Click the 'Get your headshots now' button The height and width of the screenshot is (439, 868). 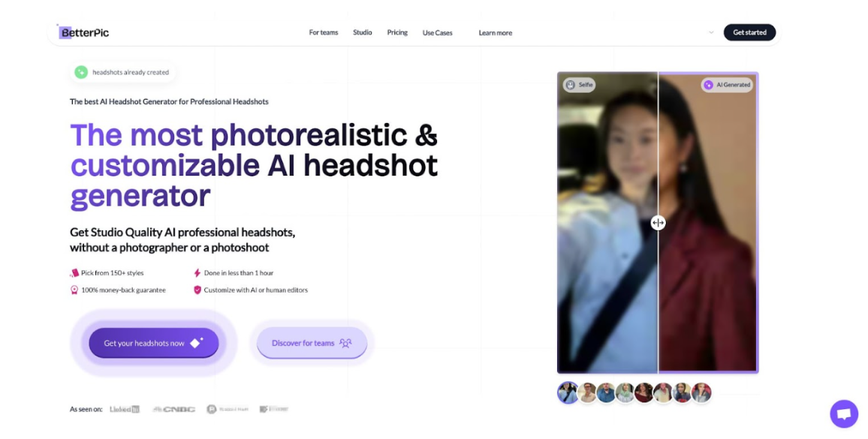tap(152, 342)
